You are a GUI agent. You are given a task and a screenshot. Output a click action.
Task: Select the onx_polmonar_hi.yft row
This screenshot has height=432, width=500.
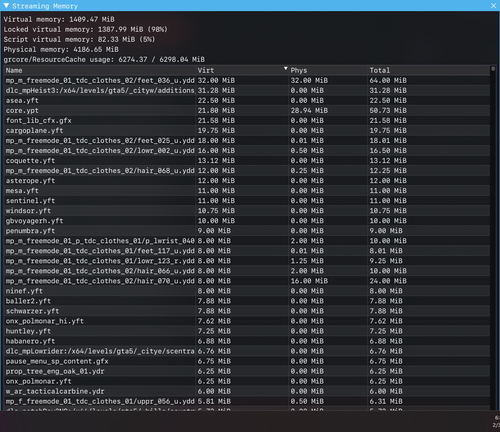coord(247,321)
